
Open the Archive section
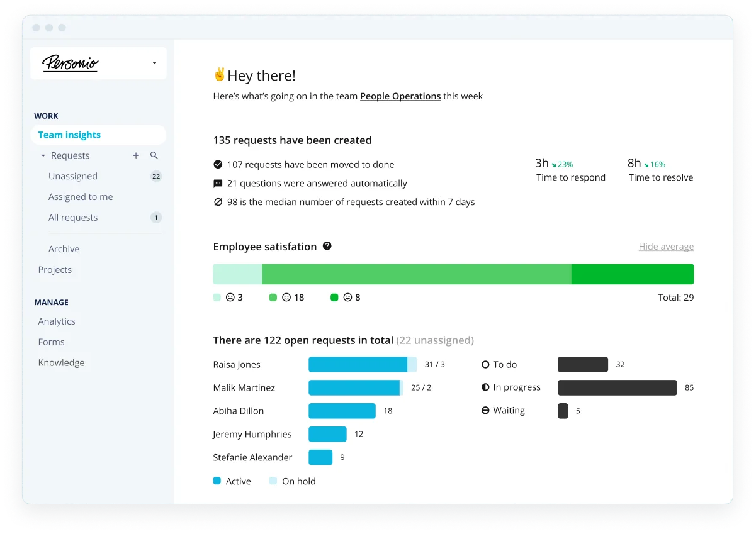[x=64, y=249]
